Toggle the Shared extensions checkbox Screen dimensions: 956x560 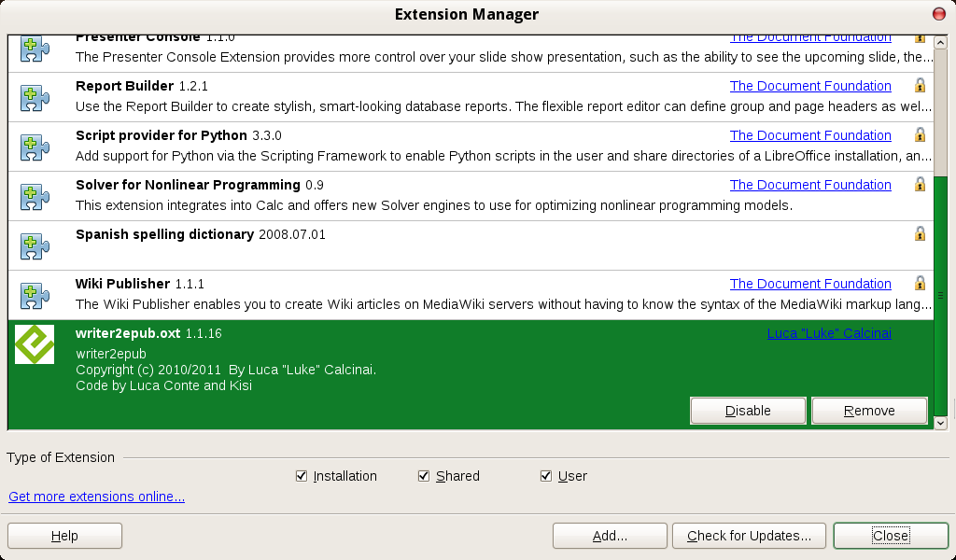[x=424, y=475]
